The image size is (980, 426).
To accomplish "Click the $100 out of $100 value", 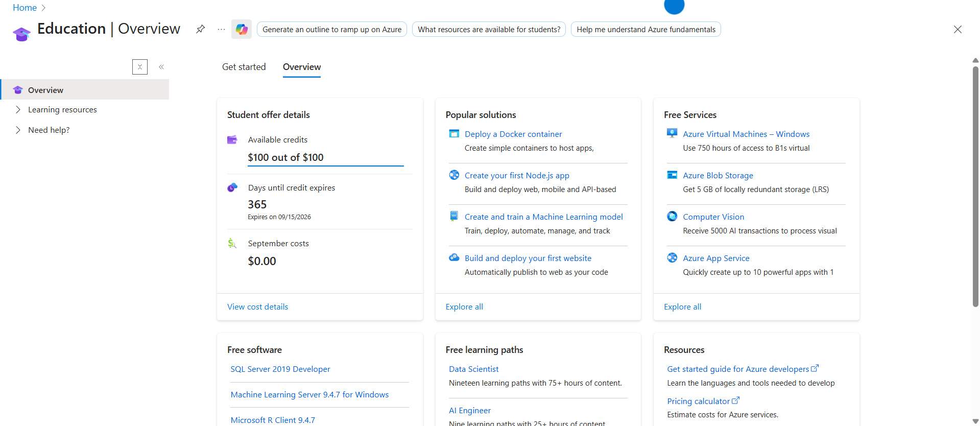I will pos(285,157).
